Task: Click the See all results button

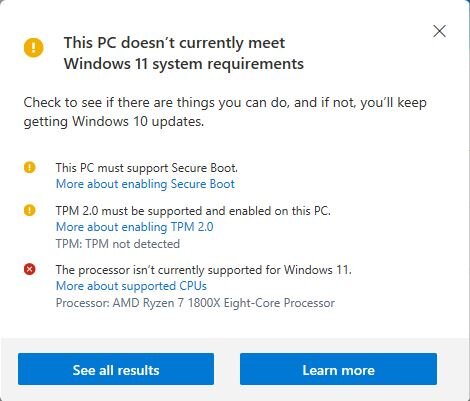Action: [x=116, y=369]
